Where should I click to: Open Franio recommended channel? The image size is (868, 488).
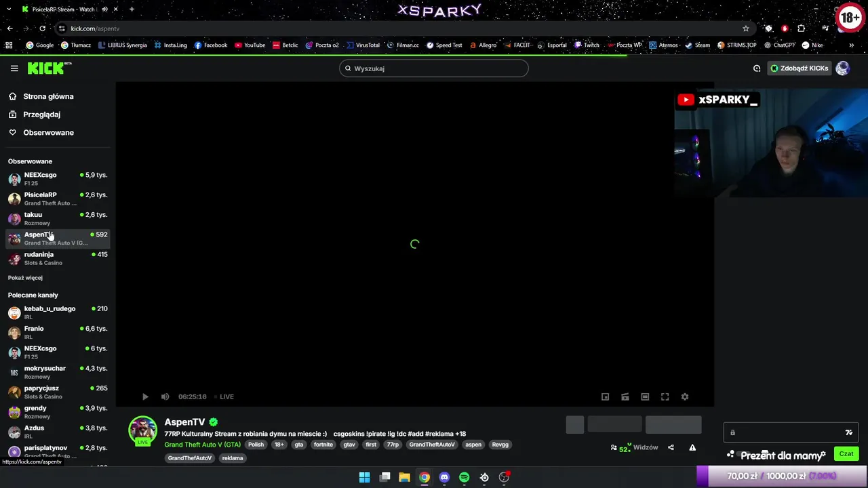click(58, 332)
